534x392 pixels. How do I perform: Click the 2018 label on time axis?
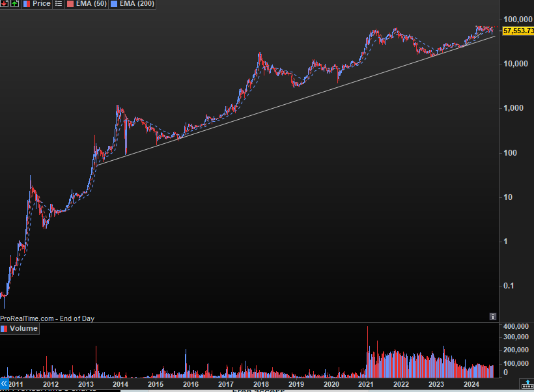pyautogui.click(x=261, y=384)
